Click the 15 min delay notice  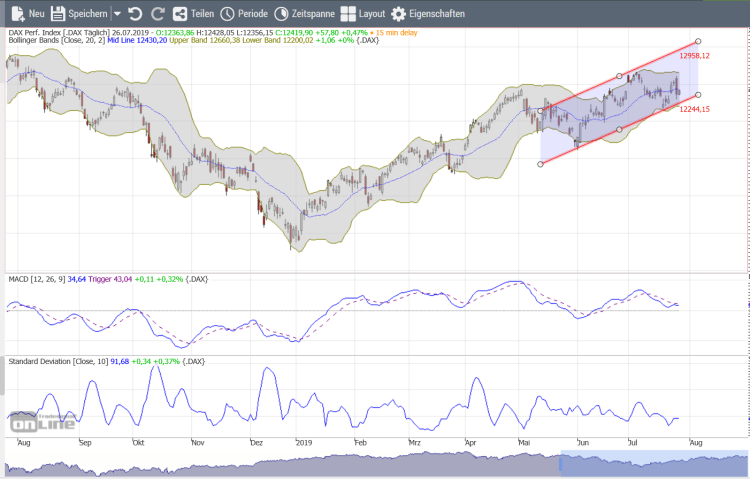click(397, 33)
